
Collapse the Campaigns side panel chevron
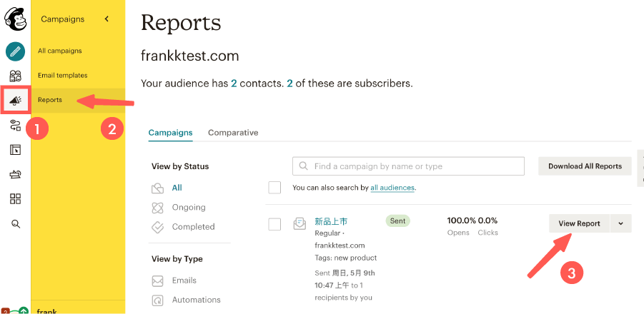point(106,19)
